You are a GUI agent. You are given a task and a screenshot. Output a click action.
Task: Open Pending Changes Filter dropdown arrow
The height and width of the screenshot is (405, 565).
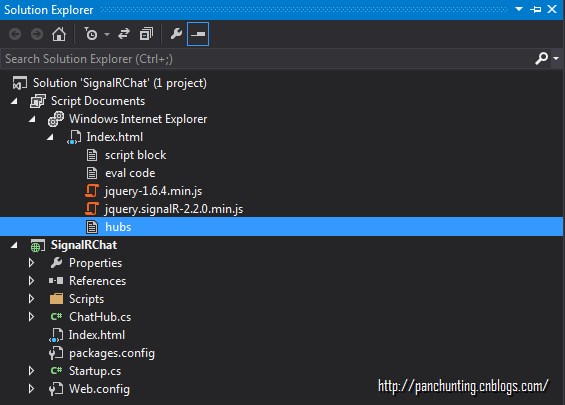(x=107, y=35)
